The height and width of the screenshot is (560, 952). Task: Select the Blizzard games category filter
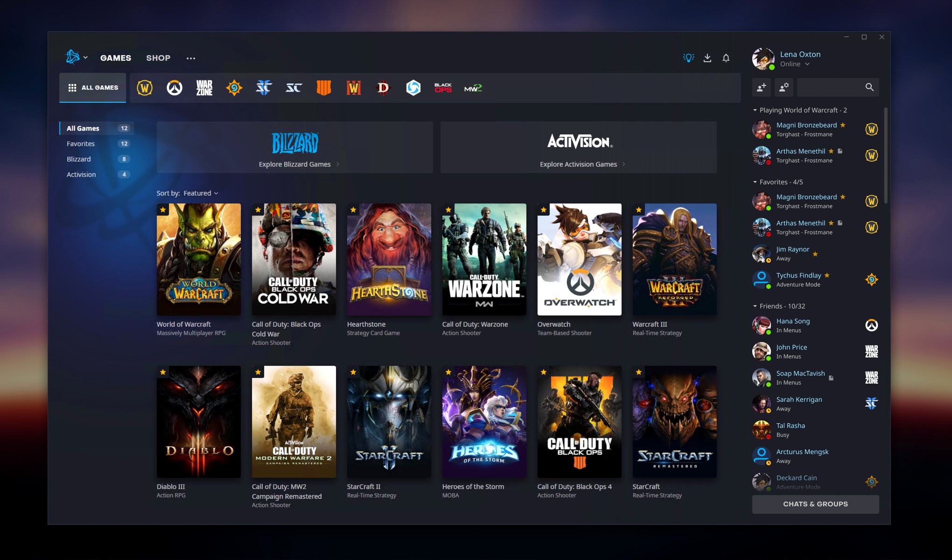click(x=77, y=159)
